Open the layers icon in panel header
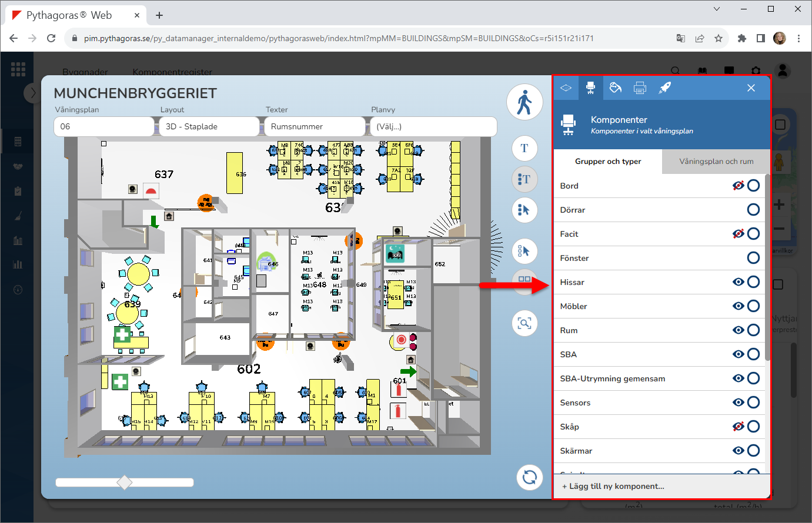Viewport: 812px width, 523px height. [566, 88]
